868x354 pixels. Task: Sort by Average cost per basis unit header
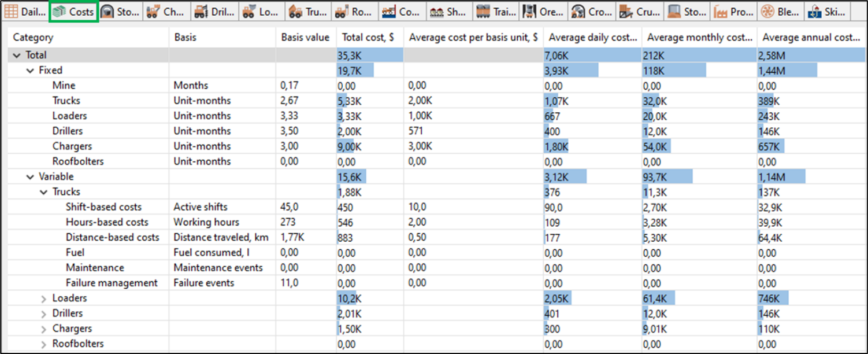pyautogui.click(x=473, y=38)
